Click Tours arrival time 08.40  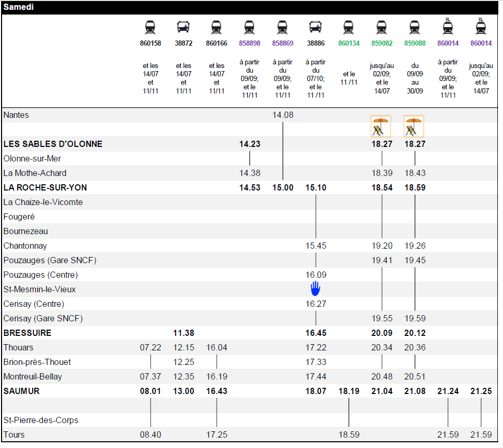[150, 435]
